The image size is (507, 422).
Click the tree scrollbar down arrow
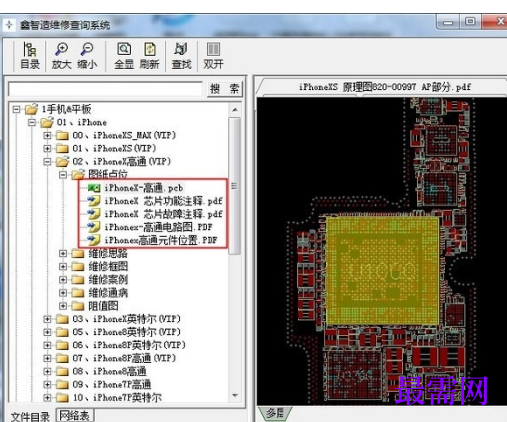[x=235, y=395]
